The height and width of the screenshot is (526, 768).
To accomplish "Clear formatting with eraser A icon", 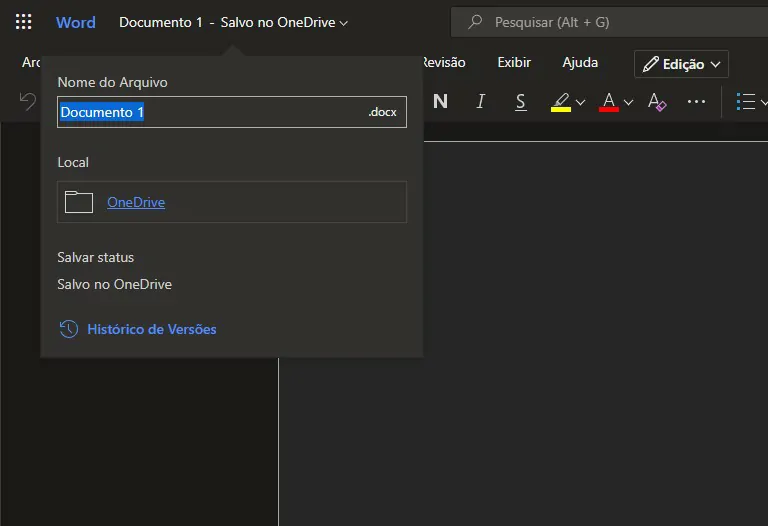I will click(x=657, y=102).
